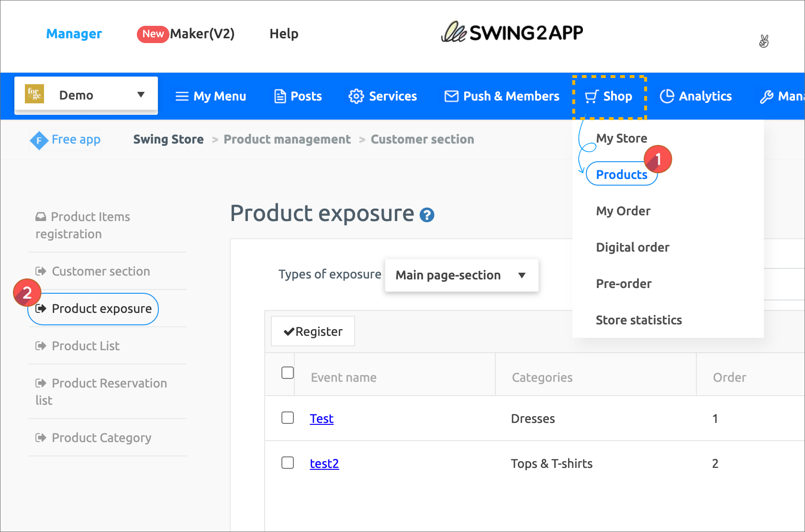Click the Swing Store breadcrumb
The height and width of the screenshot is (532, 805).
click(168, 139)
